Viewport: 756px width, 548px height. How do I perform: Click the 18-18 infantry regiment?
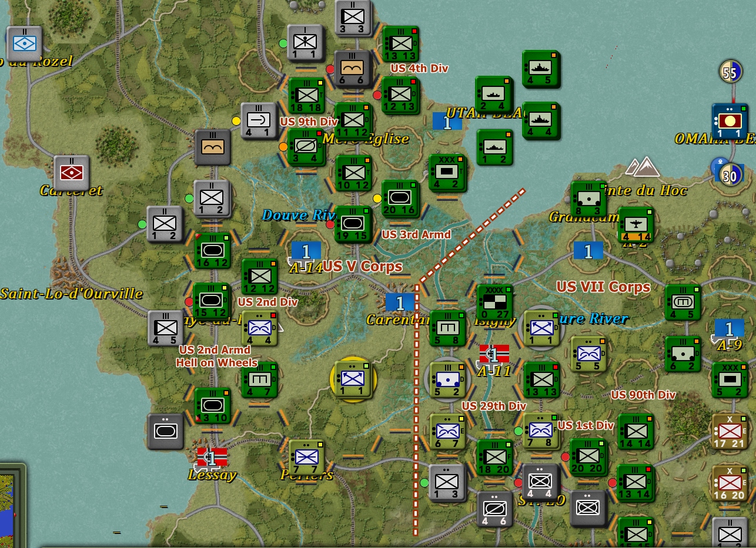(x=306, y=95)
